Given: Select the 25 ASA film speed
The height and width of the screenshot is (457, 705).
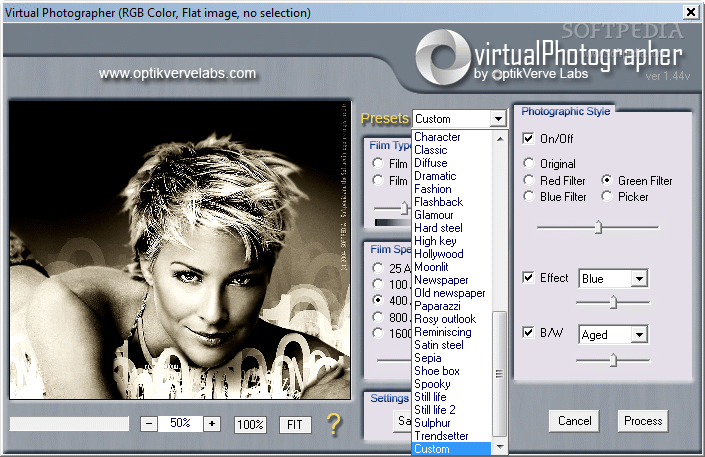Looking at the screenshot, I should [x=378, y=268].
